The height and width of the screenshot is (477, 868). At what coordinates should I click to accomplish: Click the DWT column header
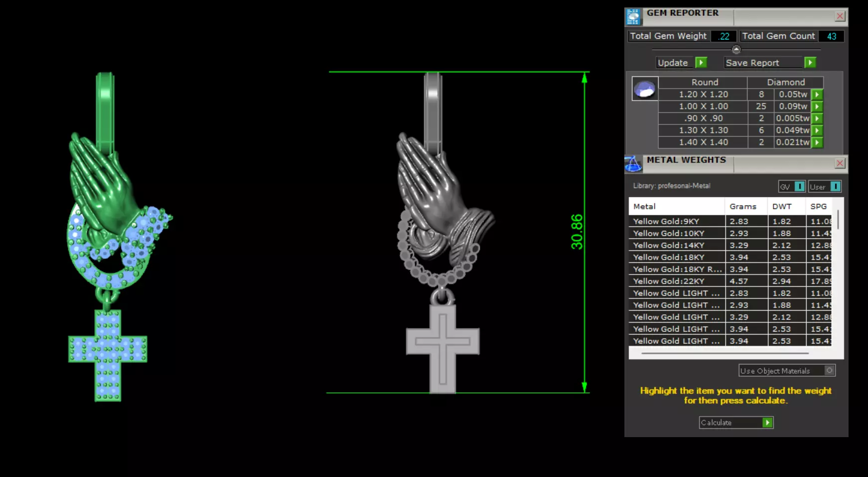(x=786, y=206)
